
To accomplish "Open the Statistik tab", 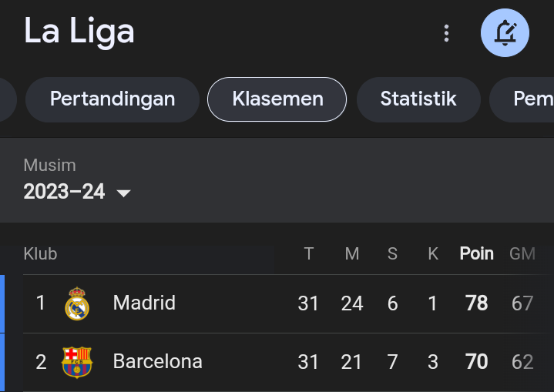I will (418, 99).
